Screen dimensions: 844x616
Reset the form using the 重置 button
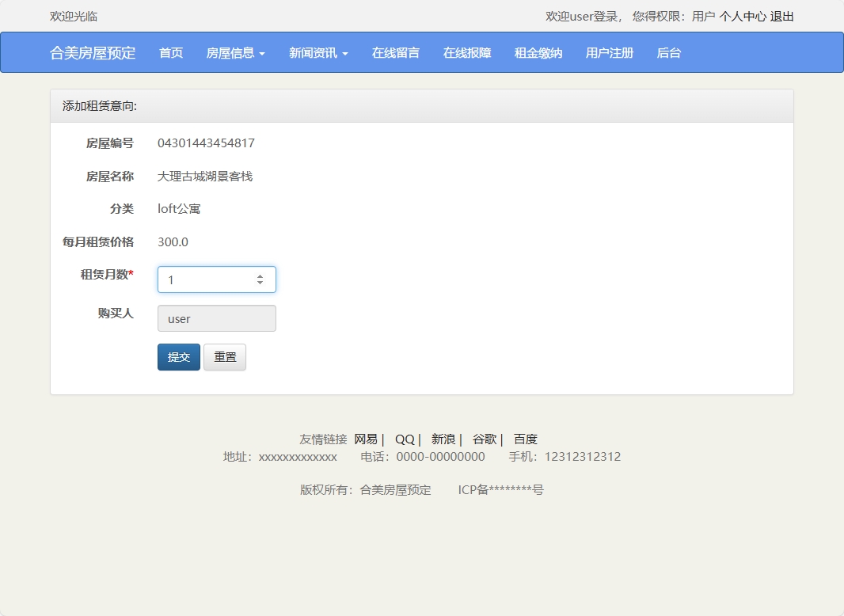click(x=224, y=356)
